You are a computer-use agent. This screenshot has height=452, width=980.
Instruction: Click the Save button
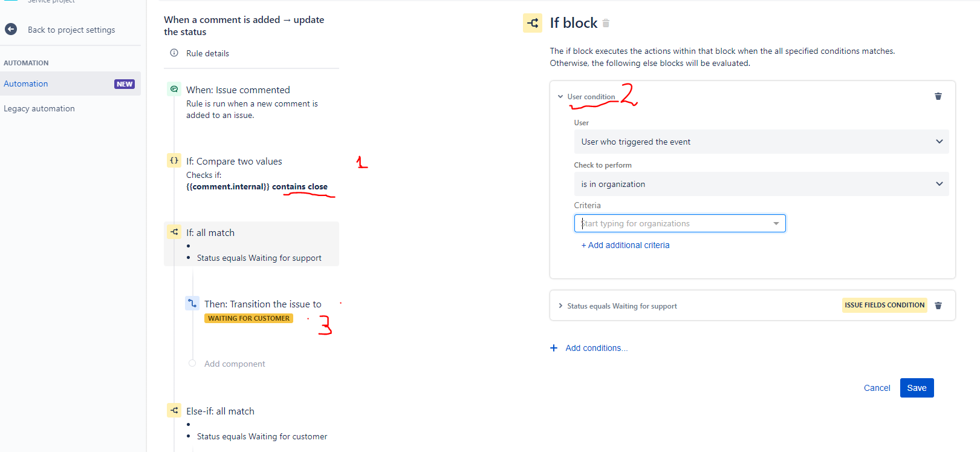tap(917, 388)
